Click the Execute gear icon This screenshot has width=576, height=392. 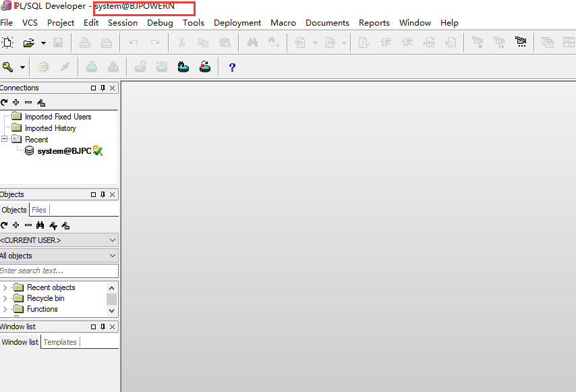tap(43, 67)
